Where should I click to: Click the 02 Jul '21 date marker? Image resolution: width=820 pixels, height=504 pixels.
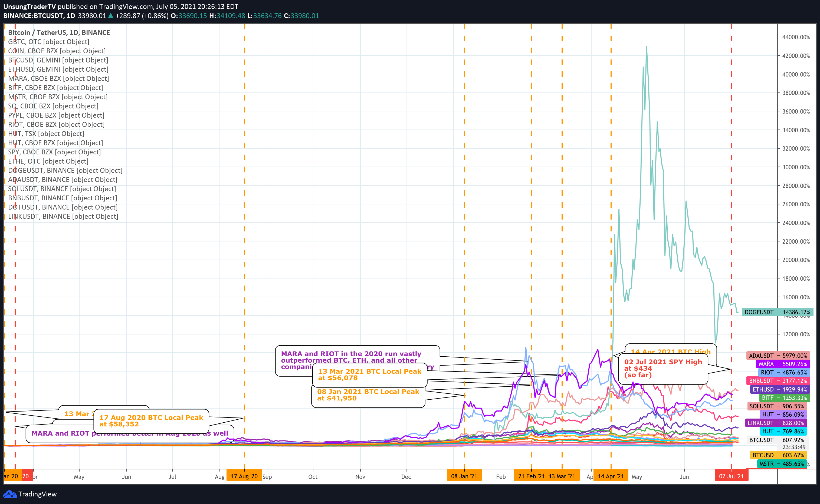(x=731, y=476)
